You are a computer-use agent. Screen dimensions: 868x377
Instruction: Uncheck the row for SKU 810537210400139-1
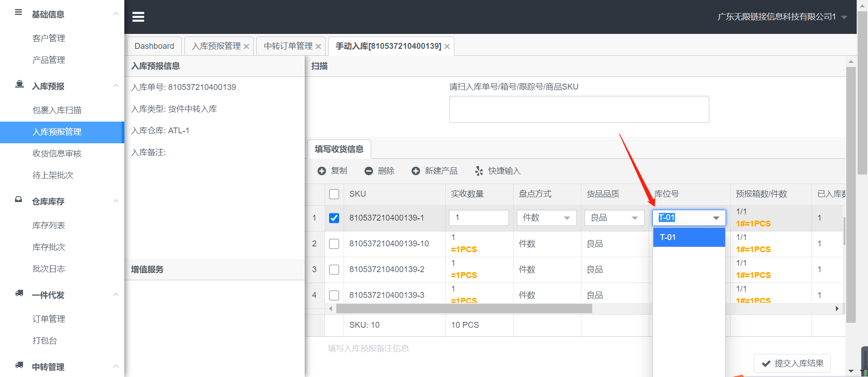click(x=334, y=218)
